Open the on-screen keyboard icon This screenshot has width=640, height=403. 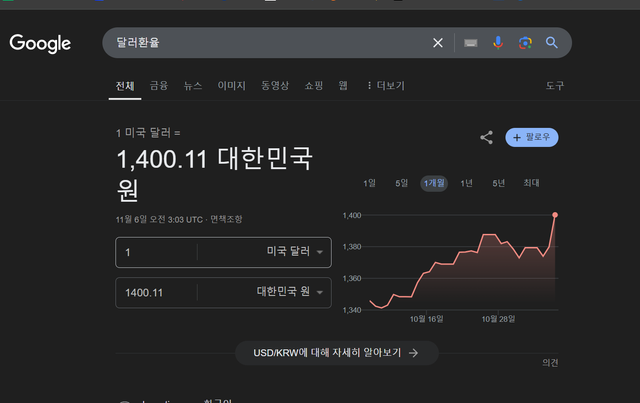[x=471, y=43]
